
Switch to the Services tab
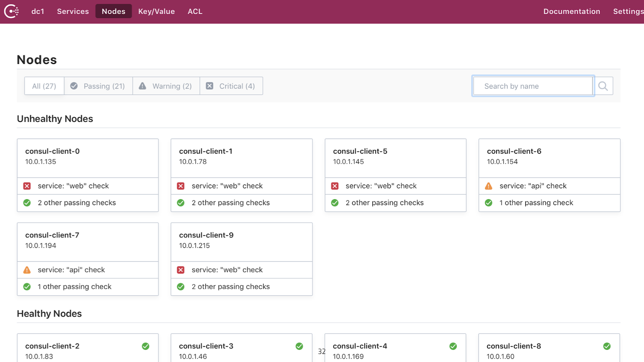point(73,11)
